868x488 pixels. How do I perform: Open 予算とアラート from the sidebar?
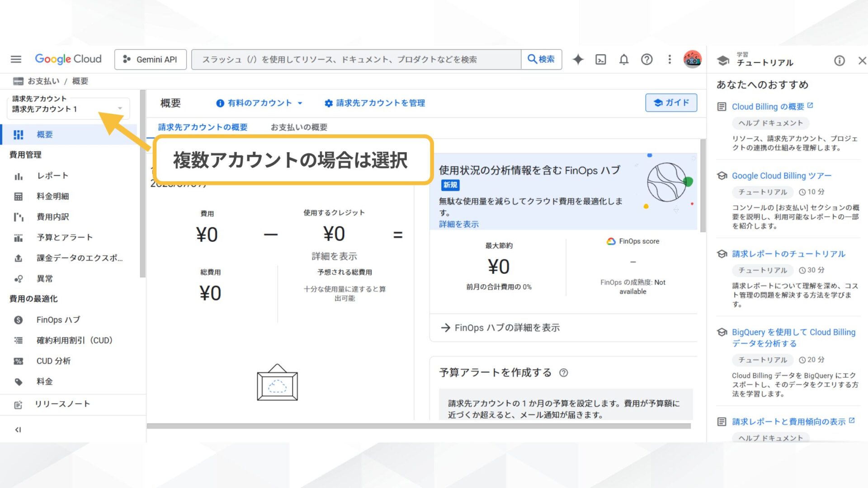click(x=64, y=237)
